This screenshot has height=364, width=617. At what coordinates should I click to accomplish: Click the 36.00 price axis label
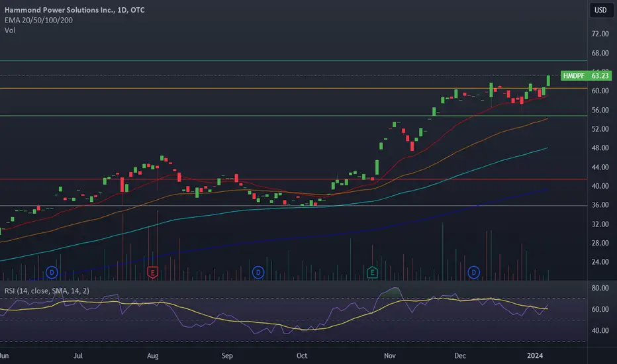point(600,205)
